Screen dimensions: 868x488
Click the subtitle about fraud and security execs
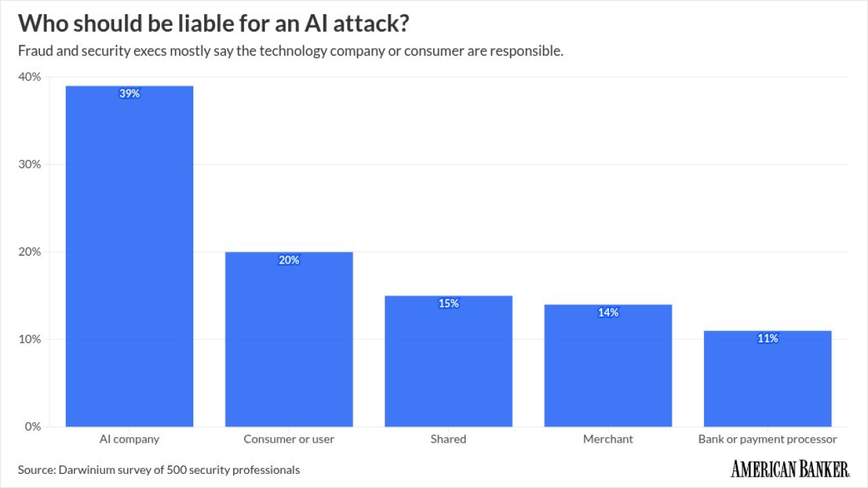tap(291, 52)
